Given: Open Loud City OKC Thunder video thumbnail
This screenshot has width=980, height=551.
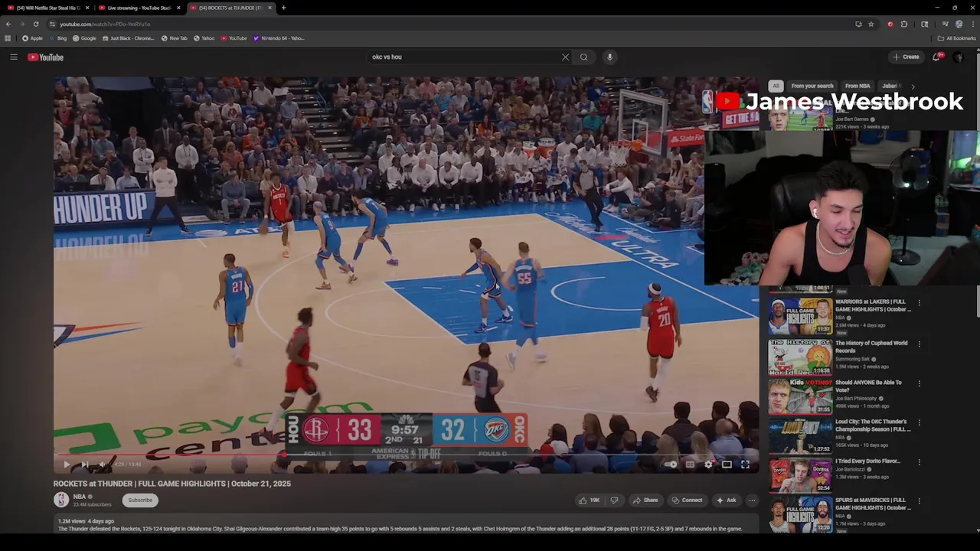Looking at the screenshot, I should 800,435.
